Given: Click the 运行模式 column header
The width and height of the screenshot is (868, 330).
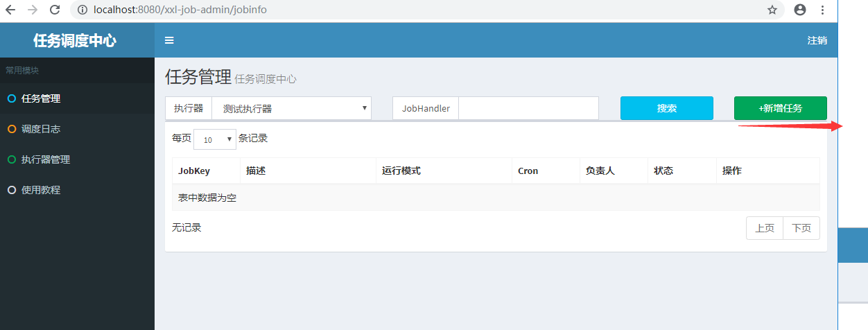Looking at the screenshot, I should [444, 171].
